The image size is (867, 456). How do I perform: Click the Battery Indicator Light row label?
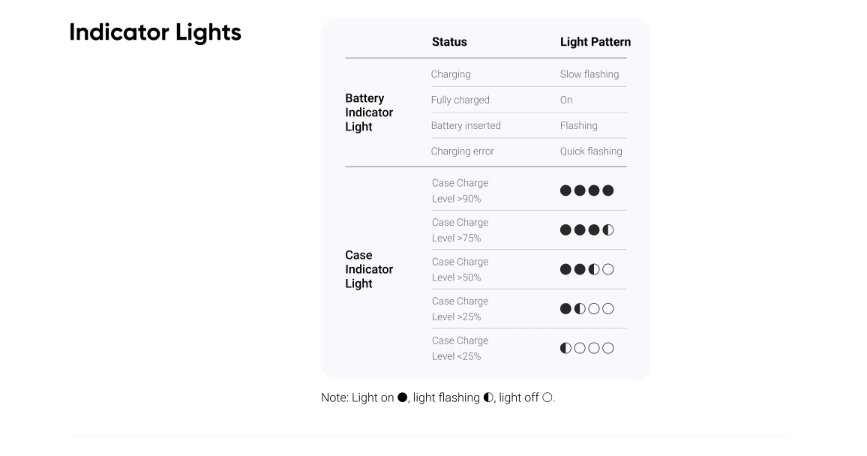369,112
